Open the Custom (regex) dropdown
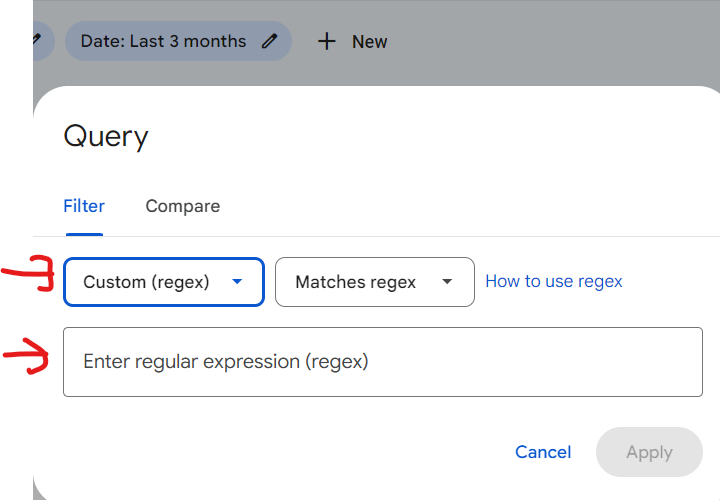Screen dimensions: 720x500 tap(164, 282)
